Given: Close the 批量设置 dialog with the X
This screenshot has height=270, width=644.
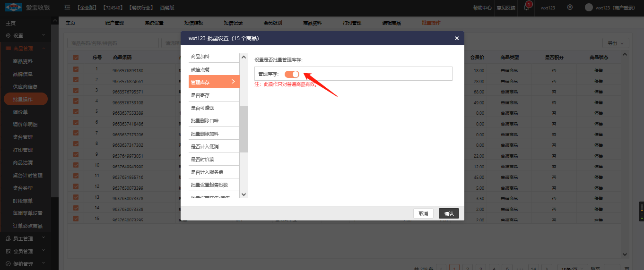Looking at the screenshot, I should 457,38.
